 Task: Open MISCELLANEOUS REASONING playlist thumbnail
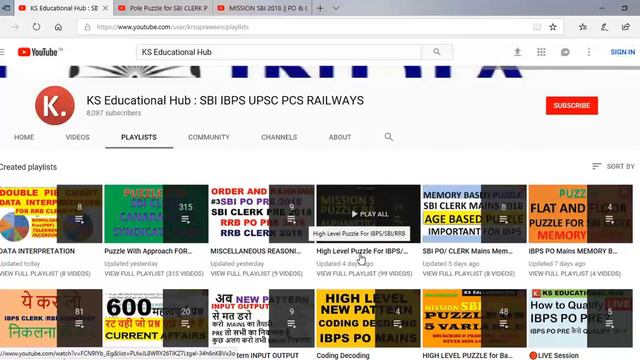(262, 214)
